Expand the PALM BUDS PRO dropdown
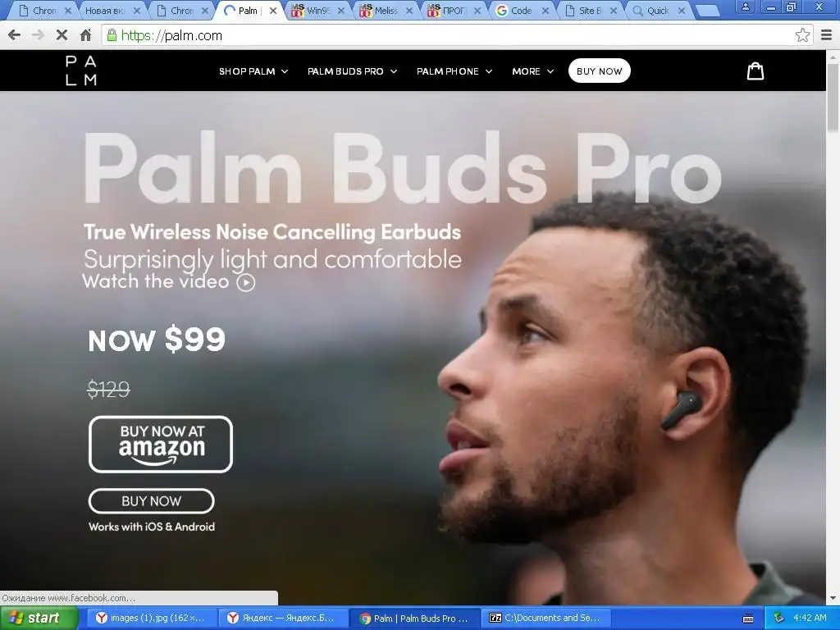 pos(352,71)
